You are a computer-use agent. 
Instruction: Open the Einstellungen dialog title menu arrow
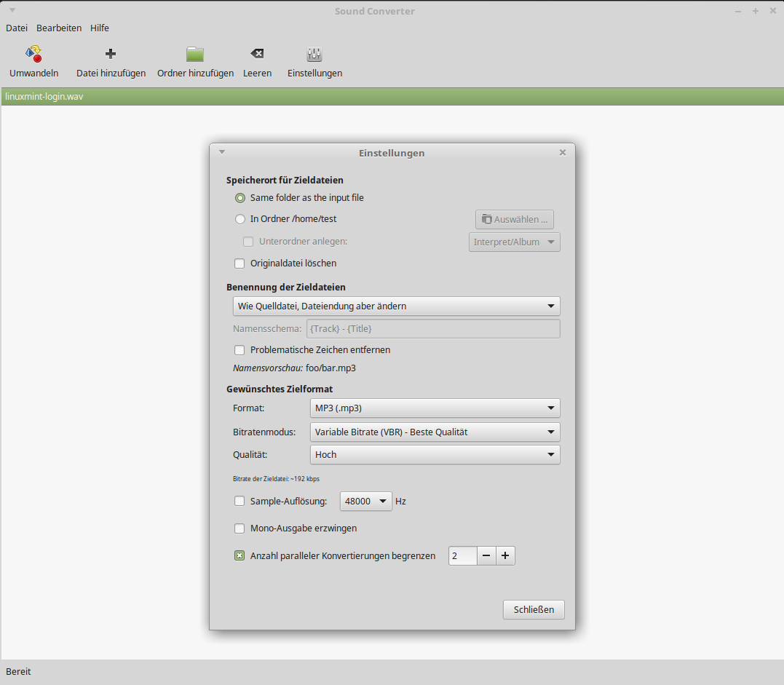tap(222, 152)
